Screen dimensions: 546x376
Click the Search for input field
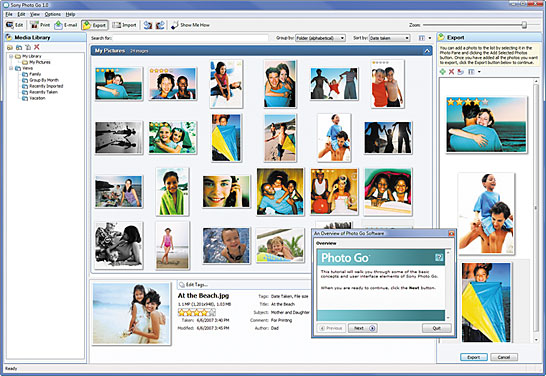point(190,38)
